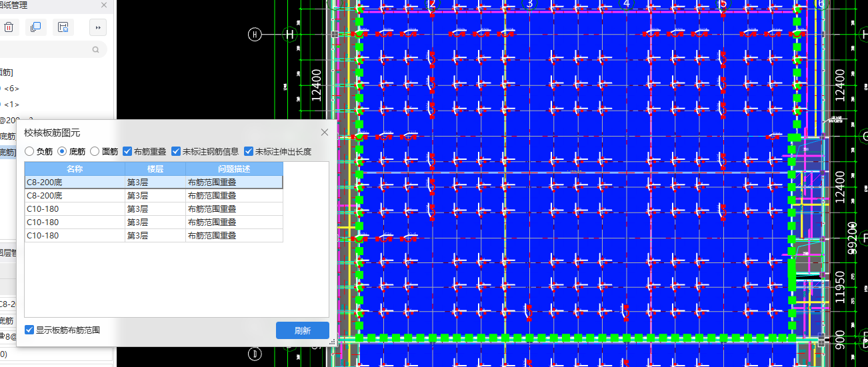868x367 pixels.
Task: Click the 问题描述 column header
Action: [x=233, y=169]
